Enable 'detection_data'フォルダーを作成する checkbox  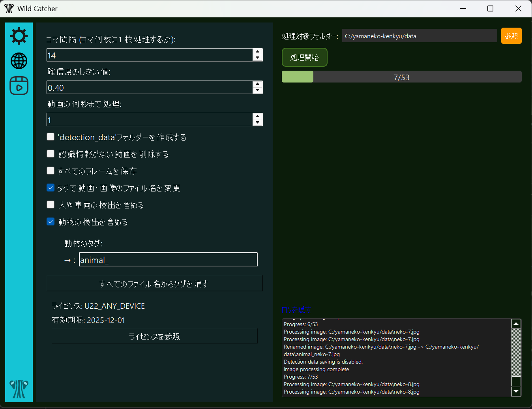[x=51, y=136]
